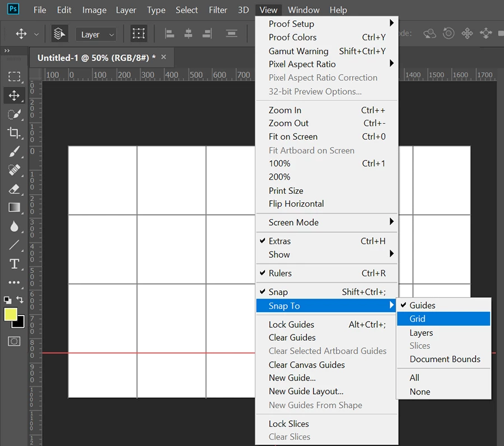
Task: Expand toolbox double-arrow
Action: 7,51
